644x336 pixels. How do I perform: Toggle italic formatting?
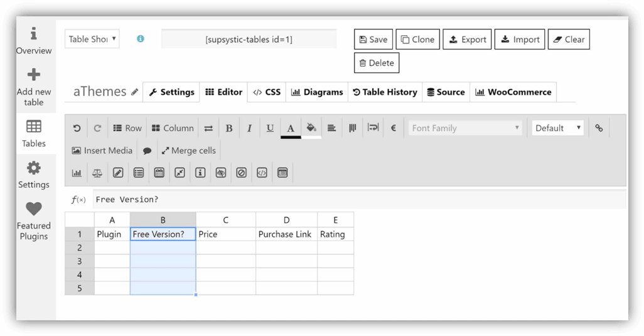pyautogui.click(x=249, y=128)
